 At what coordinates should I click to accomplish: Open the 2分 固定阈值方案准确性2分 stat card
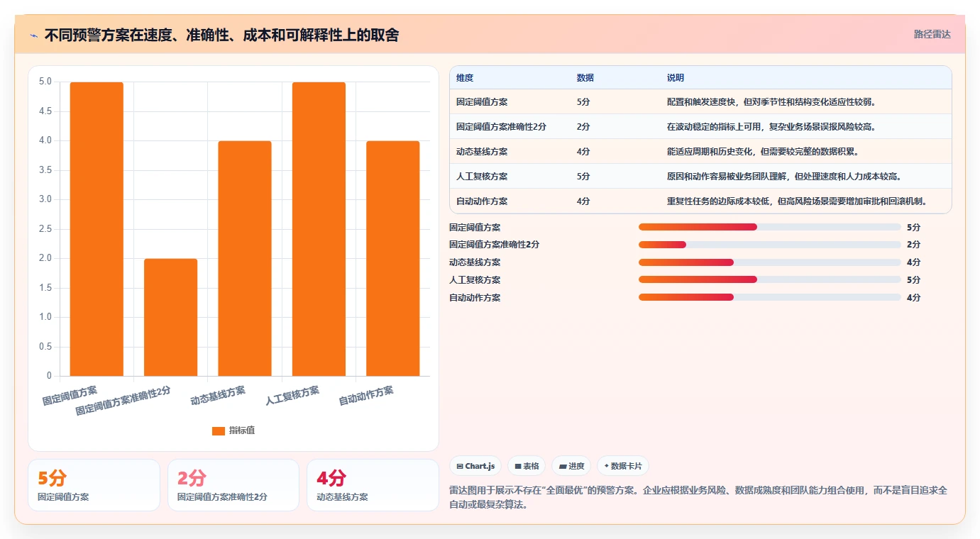click(x=233, y=485)
